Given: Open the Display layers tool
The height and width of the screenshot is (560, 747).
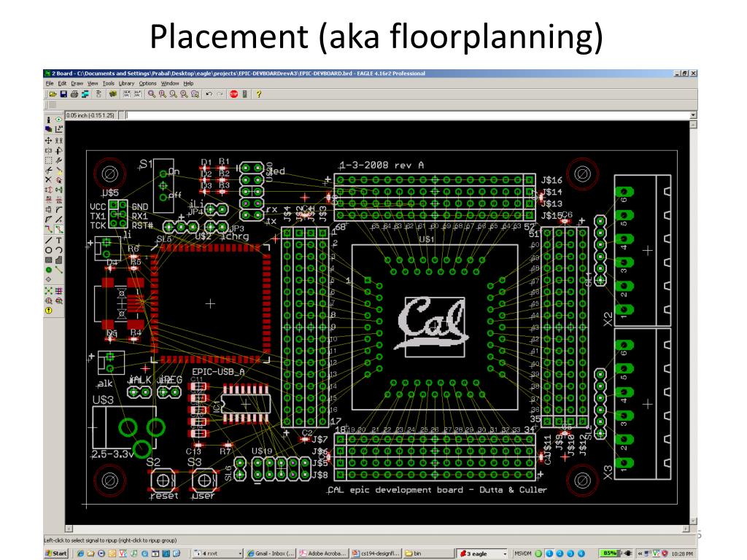Looking at the screenshot, I should [49, 129].
